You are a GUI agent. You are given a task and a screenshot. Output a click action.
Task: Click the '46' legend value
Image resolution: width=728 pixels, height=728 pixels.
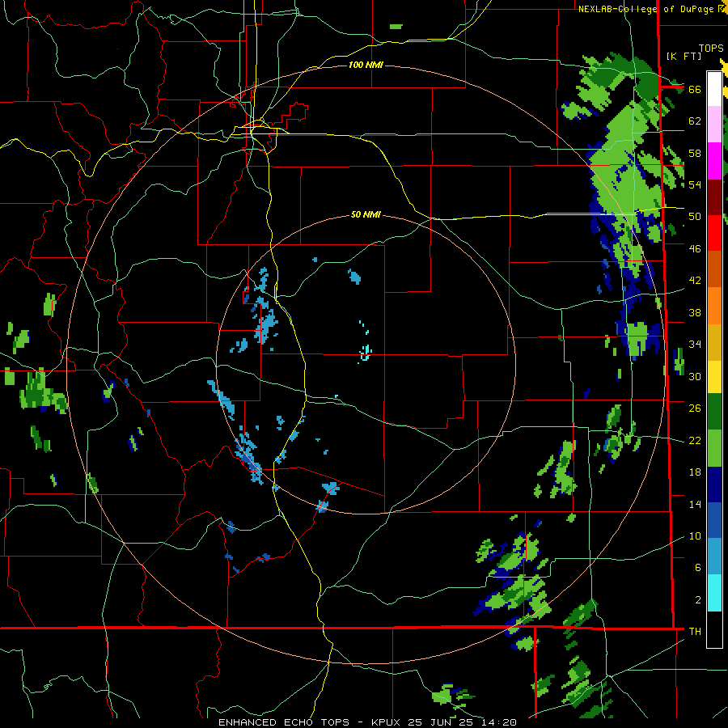[695, 249]
